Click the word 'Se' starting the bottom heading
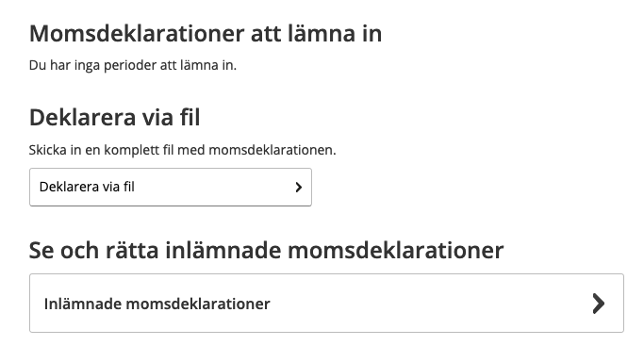 coord(41,250)
